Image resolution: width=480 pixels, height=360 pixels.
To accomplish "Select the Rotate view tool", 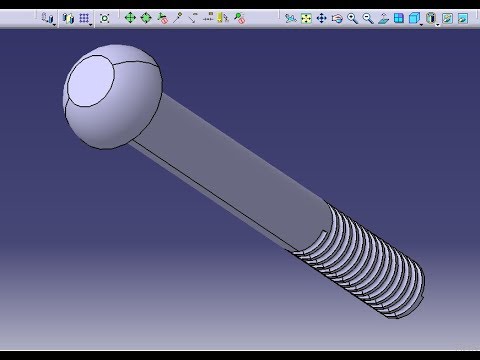I will pos(337,18).
